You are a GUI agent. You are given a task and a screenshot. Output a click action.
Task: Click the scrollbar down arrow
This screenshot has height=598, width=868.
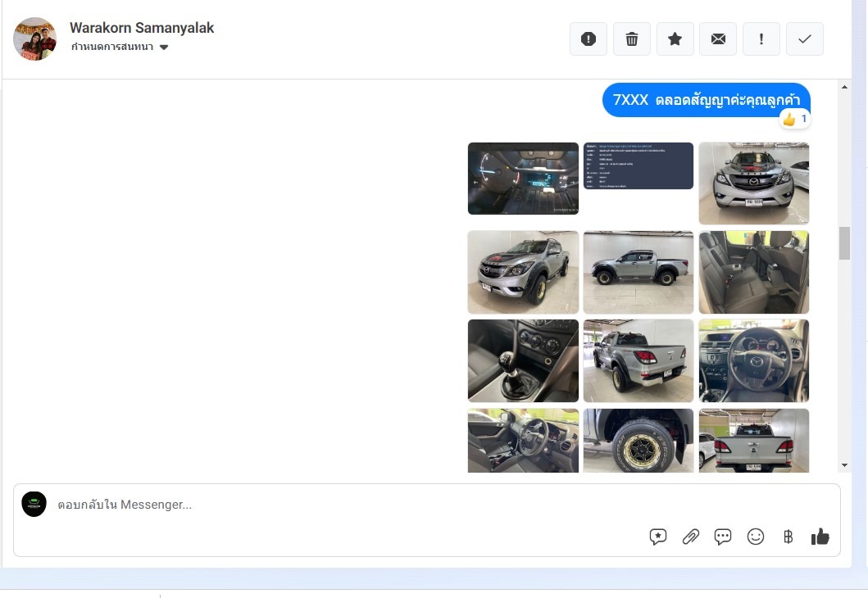point(844,465)
